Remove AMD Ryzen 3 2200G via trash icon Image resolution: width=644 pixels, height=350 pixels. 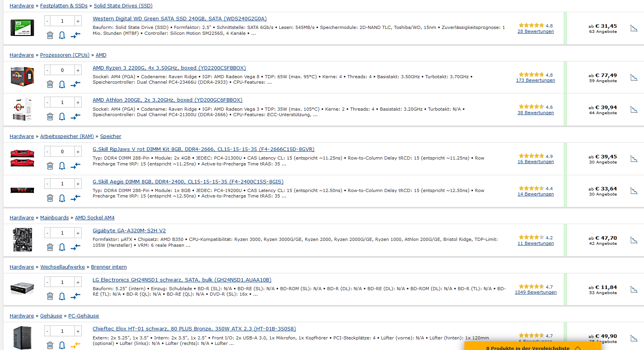[x=50, y=84]
